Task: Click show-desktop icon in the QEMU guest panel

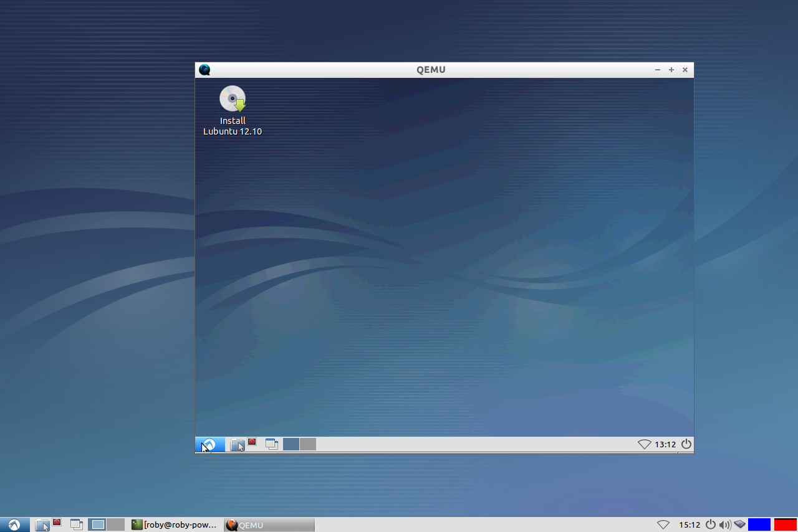Action: click(x=272, y=444)
